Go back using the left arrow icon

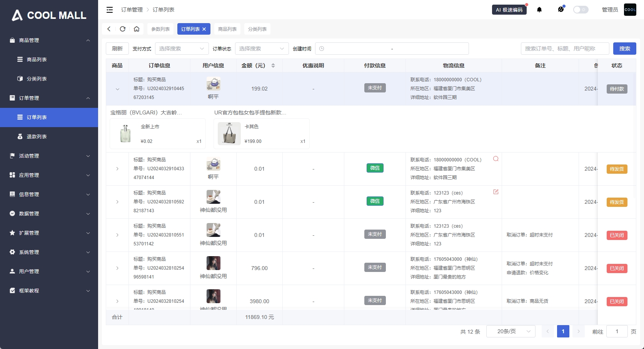point(109,29)
